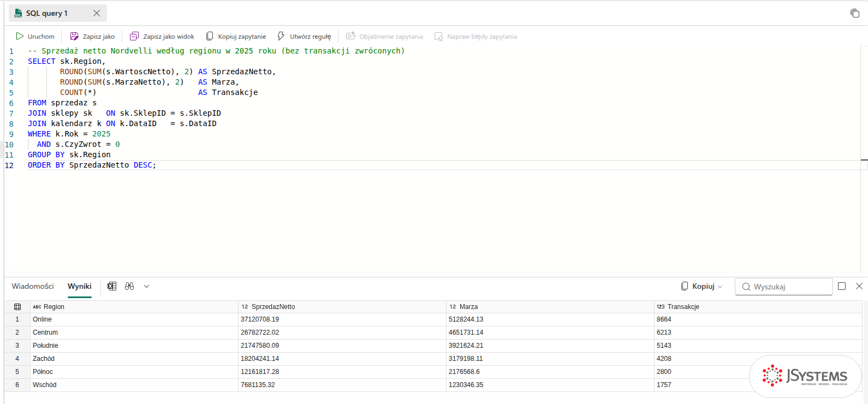This screenshot has height=404, width=868.
Task: Click the SprzedazNetto column header
Action: [342, 307]
